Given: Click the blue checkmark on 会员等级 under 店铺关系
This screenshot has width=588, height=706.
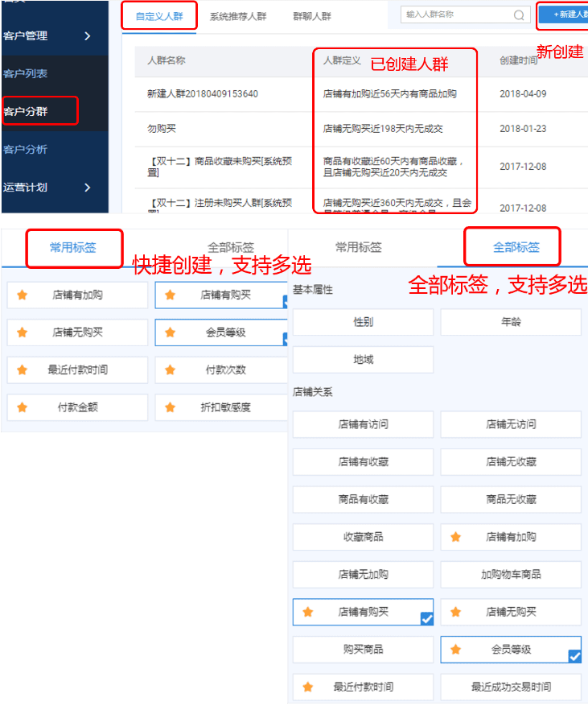Looking at the screenshot, I should (x=574, y=656).
